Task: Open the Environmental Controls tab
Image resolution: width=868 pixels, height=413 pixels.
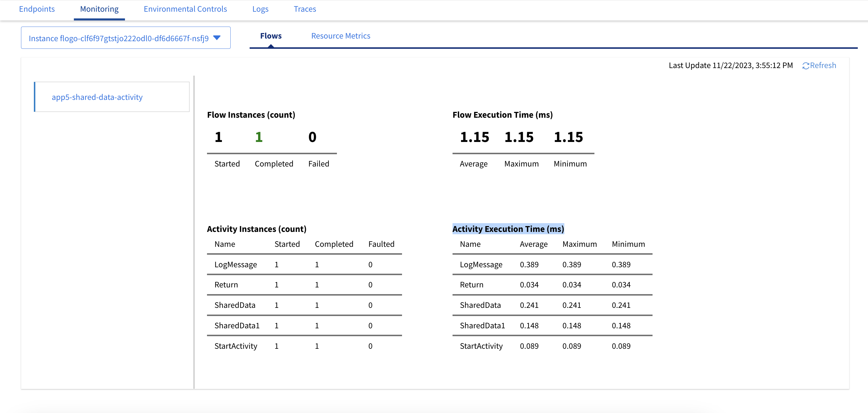Action: [x=185, y=9]
